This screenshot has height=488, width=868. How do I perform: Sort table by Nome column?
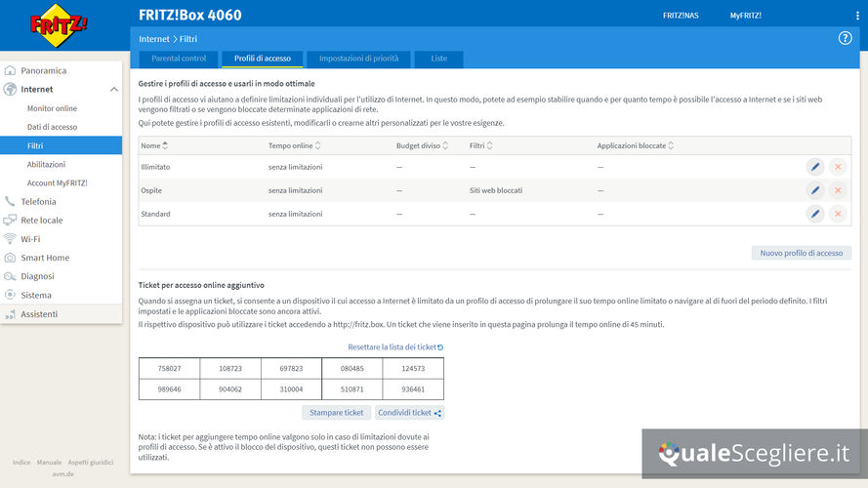(x=154, y=145)
